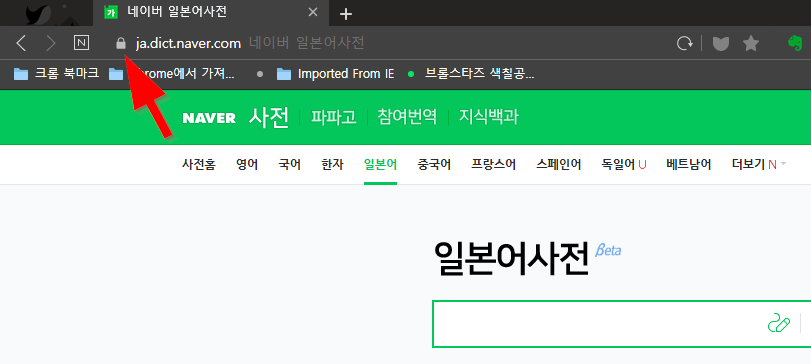This screenshot has height=364, width=811.
Task: Go to 파파고 translator link
Action: [334, 117]
